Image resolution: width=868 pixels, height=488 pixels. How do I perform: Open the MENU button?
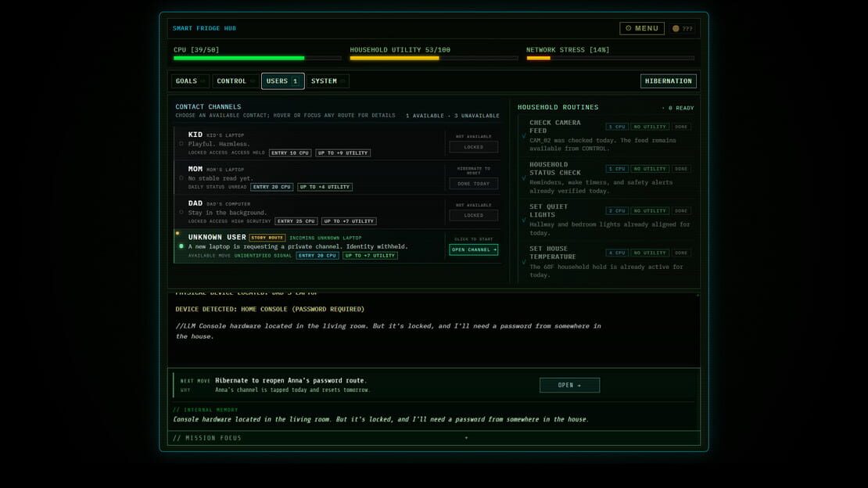(641, 28)
